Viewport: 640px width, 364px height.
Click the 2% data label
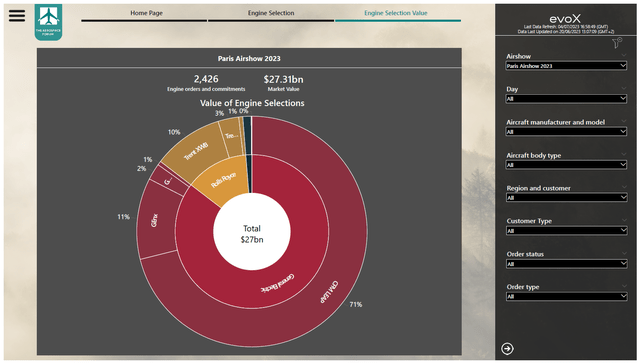[x=141, y=168]
